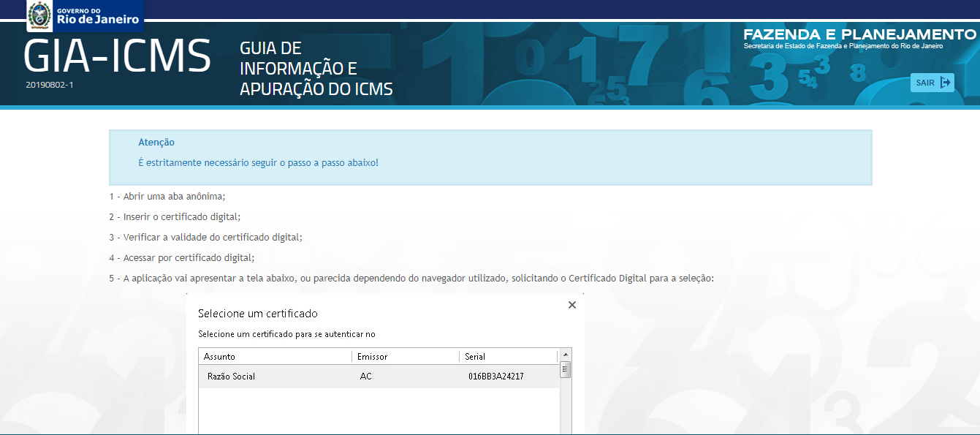The image size is (980, 435).
Task: Click the Atenção alert heading
Action: pyautogui.click(x=156, y=143)
